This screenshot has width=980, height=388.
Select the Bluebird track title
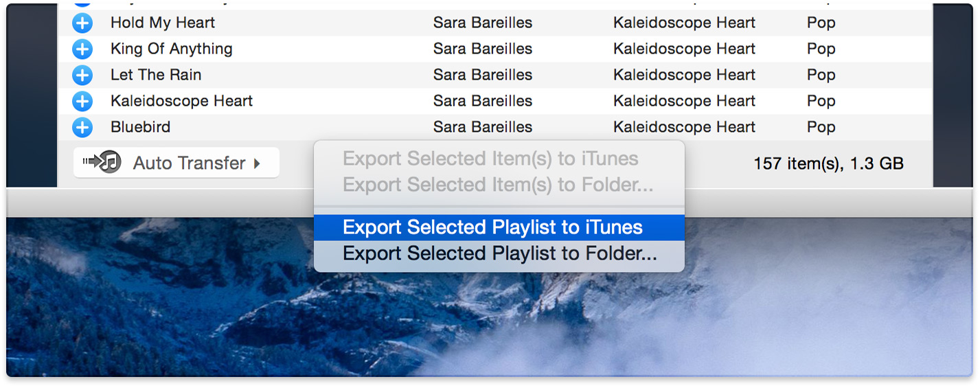click(x=140, y=127)
